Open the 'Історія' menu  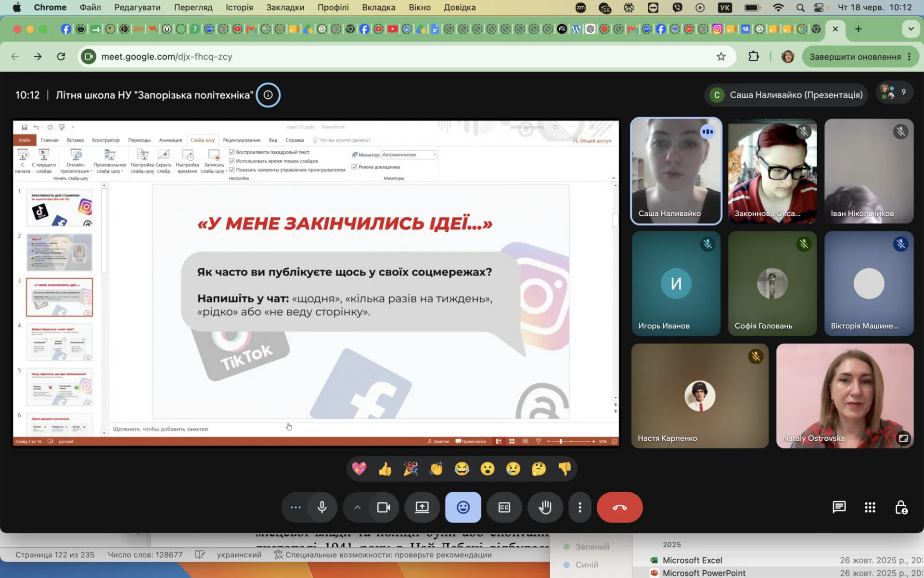pyautogui.click(x=239, y=7)
